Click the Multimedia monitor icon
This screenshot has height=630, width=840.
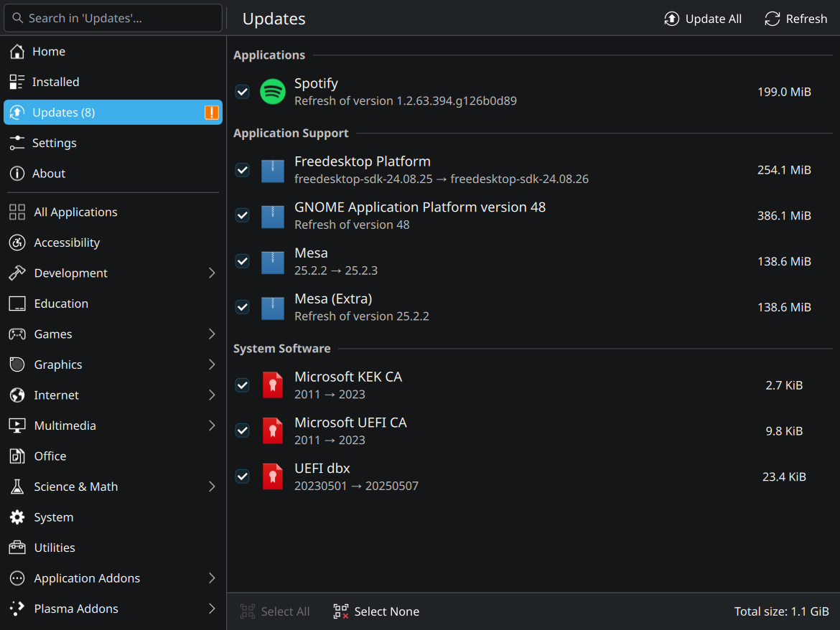(17, 426)
